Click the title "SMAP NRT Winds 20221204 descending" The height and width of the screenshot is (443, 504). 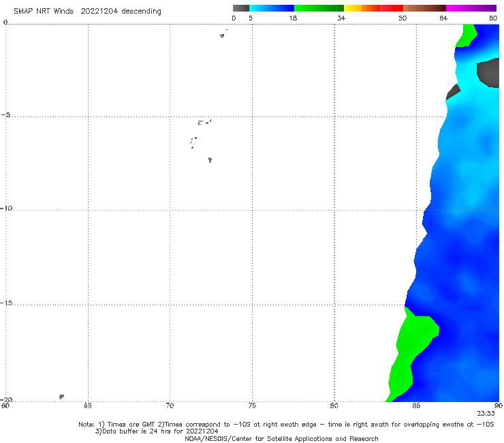[87, 12]
